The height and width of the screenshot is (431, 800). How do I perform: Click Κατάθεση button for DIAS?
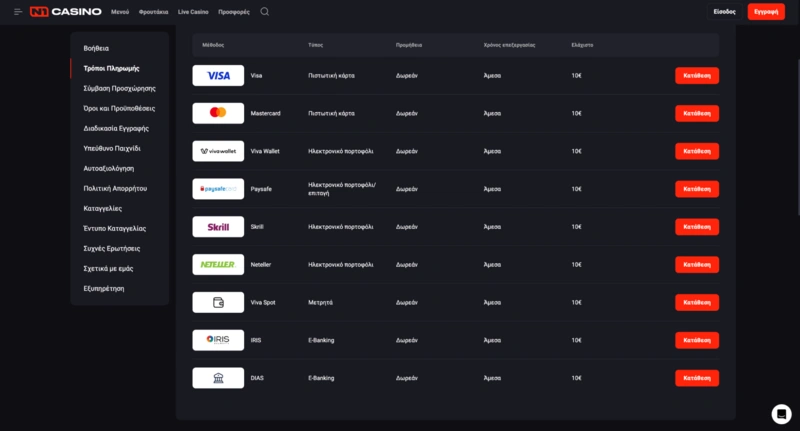point(697,378)
